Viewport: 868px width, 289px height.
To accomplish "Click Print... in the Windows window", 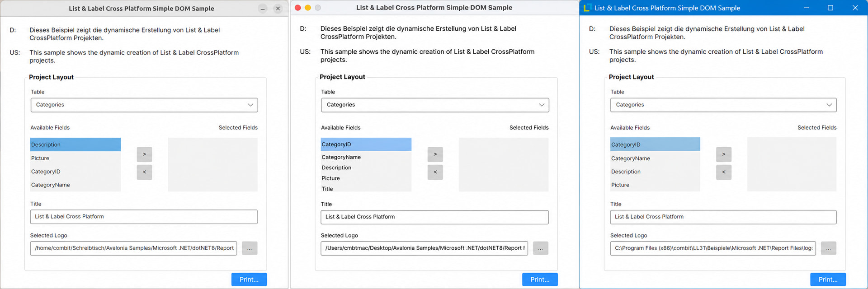I will [x=828, y=280].
